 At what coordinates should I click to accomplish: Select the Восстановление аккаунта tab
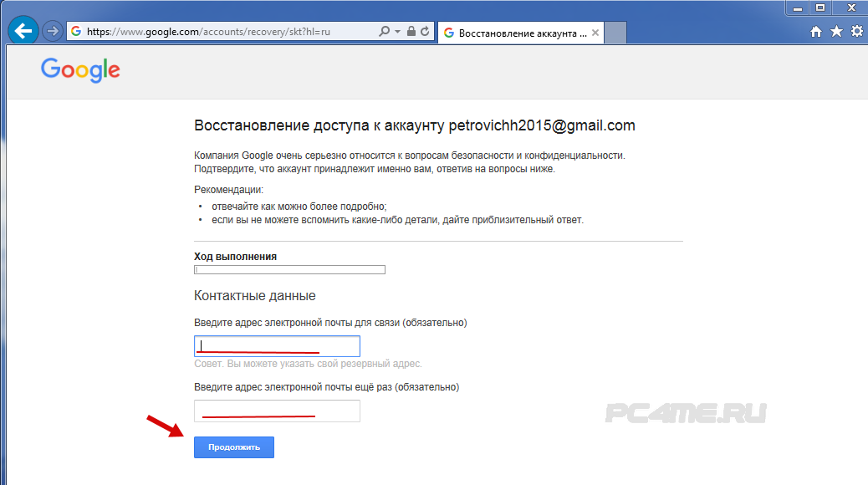(x=522, y=33)
